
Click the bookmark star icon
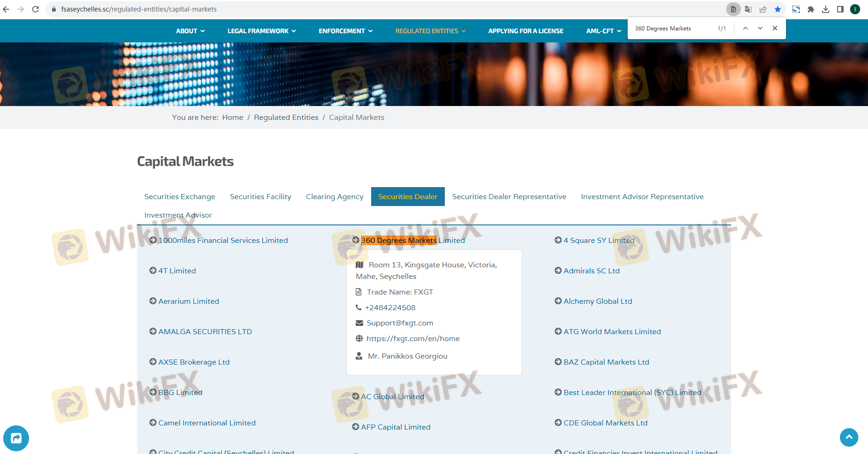(x=778, y=9)
